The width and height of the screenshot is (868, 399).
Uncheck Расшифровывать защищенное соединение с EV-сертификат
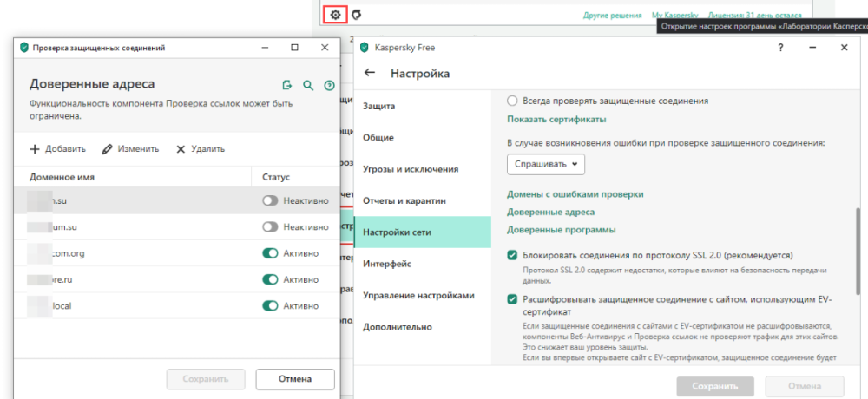(x=512, y=299)
